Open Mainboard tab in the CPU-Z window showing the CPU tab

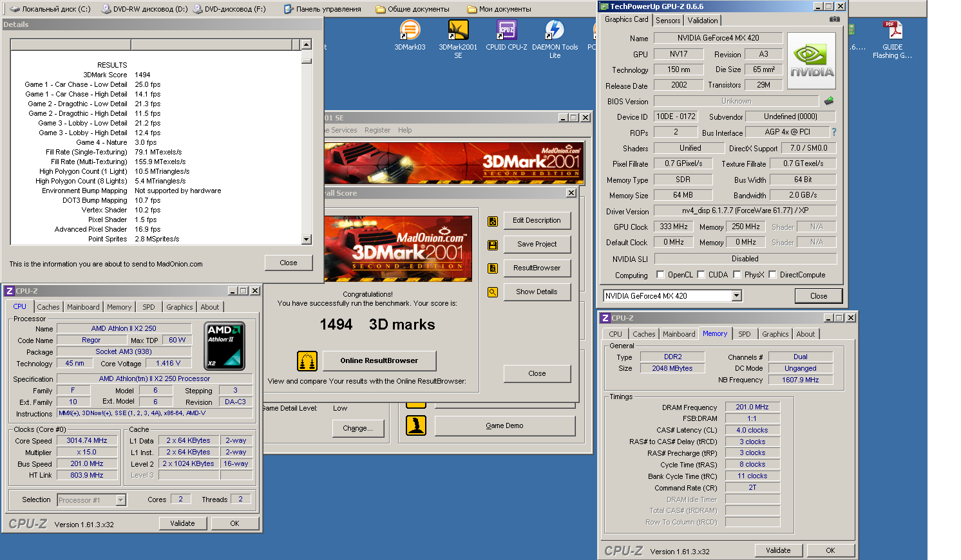coord(83,307)
